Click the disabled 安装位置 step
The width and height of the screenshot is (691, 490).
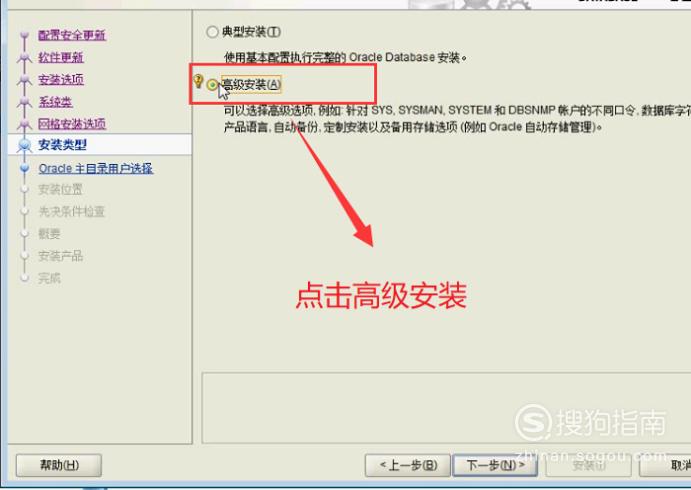(60, 189)
